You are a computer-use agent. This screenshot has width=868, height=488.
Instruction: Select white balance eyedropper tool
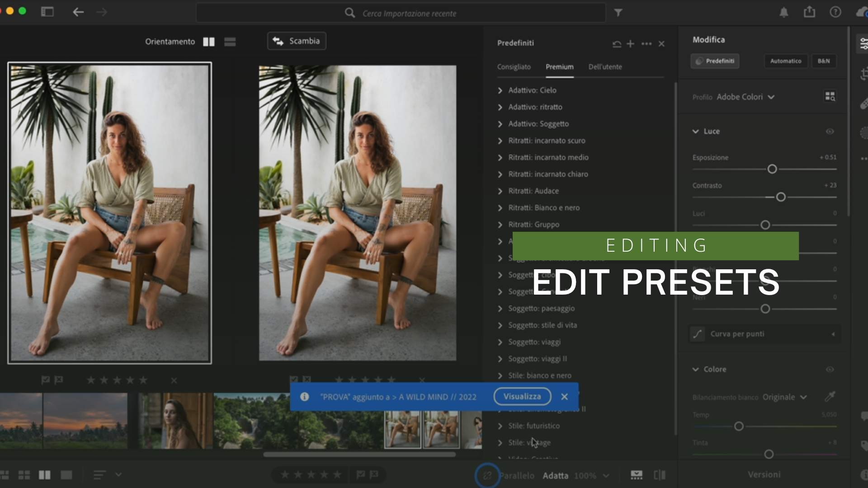[830, 397]
